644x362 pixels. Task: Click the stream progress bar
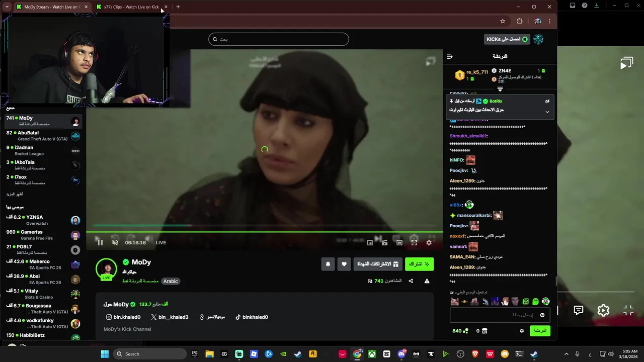point(264,232)
